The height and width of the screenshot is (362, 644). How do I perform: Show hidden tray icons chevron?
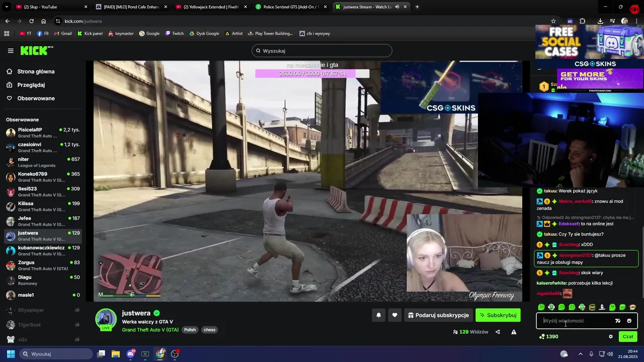(580, 354)
